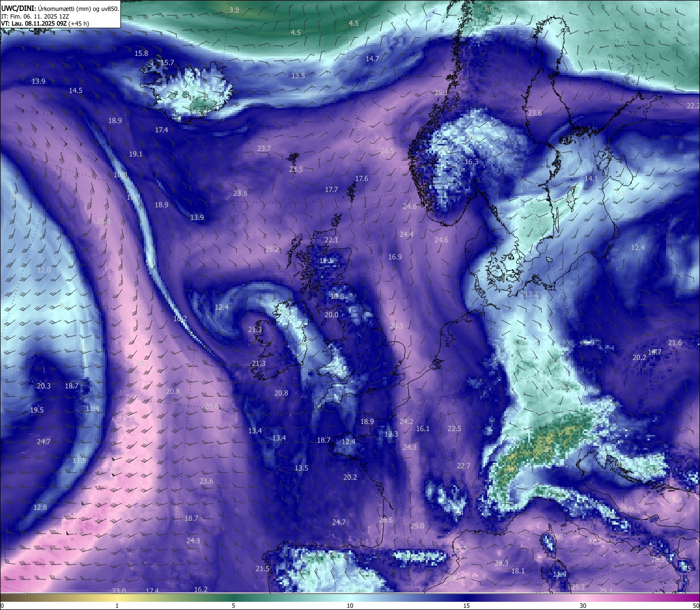Click the color scale label 1
Image resolution: width=700 pixels, height=610 pixels.
[117, 606]
